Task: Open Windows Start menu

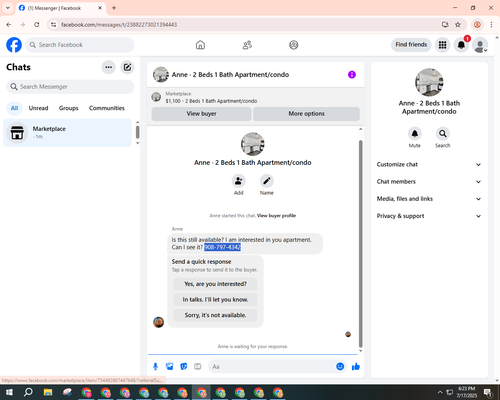Action: 9,392
